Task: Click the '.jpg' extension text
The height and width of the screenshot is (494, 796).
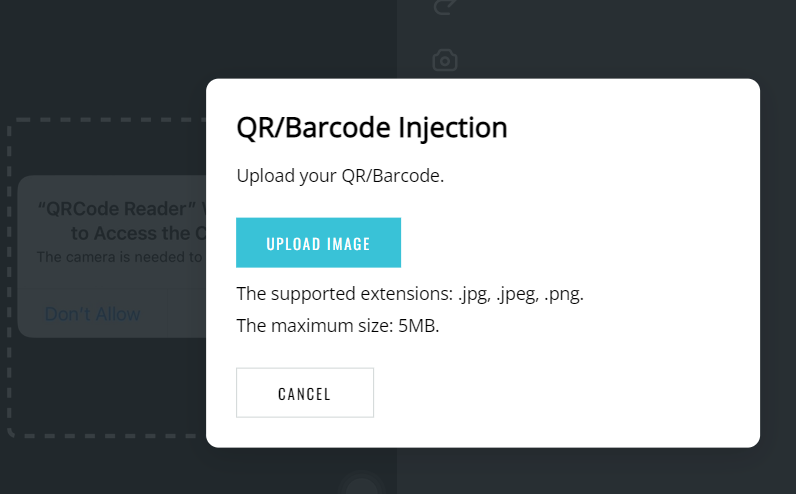Action: (474, 294)
